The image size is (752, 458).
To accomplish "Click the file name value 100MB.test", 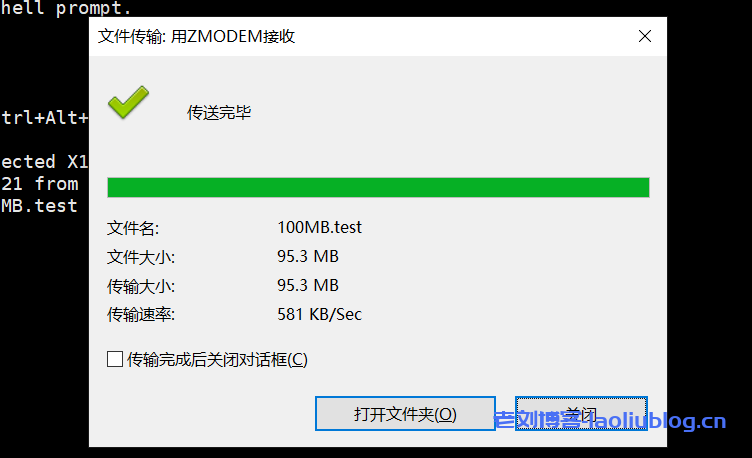I will click(319, 227).
